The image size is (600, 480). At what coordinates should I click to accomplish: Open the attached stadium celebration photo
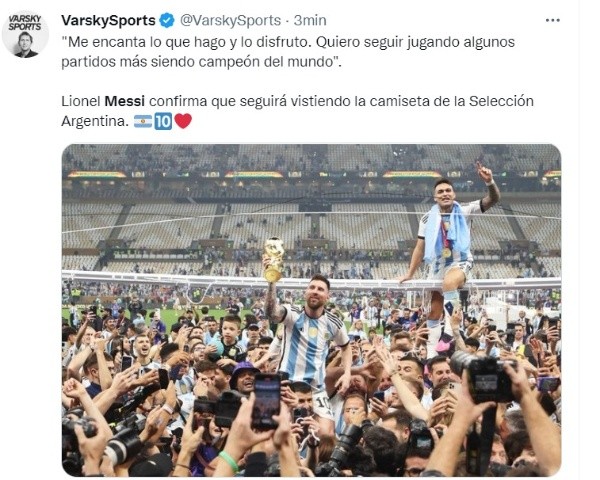point(311,310)
